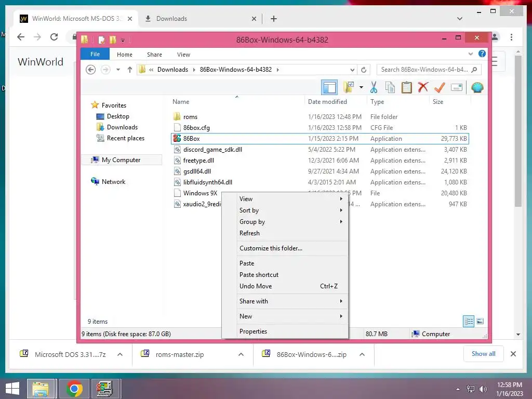Open the Windows Start button
This screenshot has height=399, width=532.
tap(12, 389)
